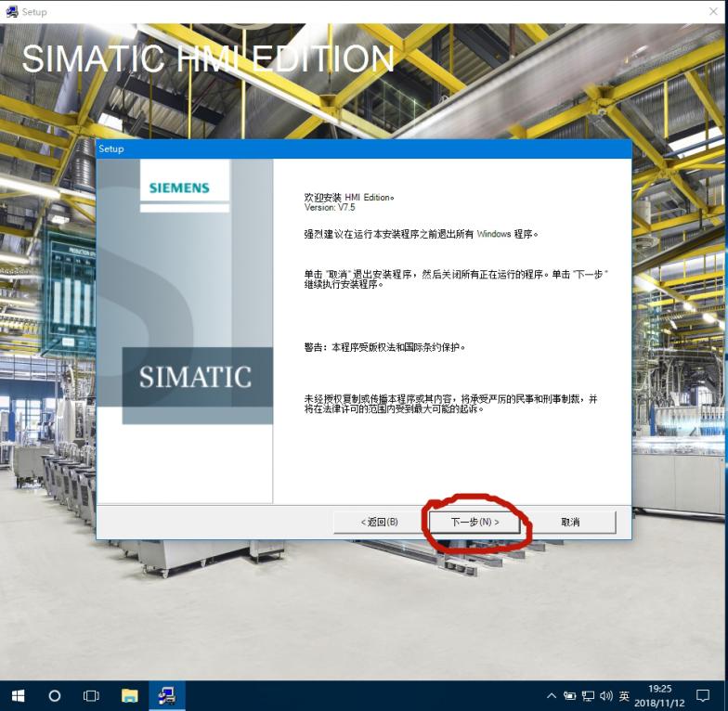Click the Version: V7.5 text

[330, 208]
